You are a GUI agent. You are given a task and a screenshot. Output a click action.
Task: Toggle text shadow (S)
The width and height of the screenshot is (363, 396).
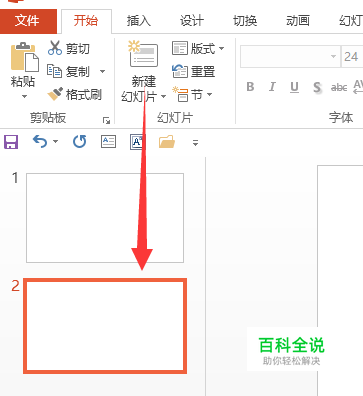pos(317,88)
